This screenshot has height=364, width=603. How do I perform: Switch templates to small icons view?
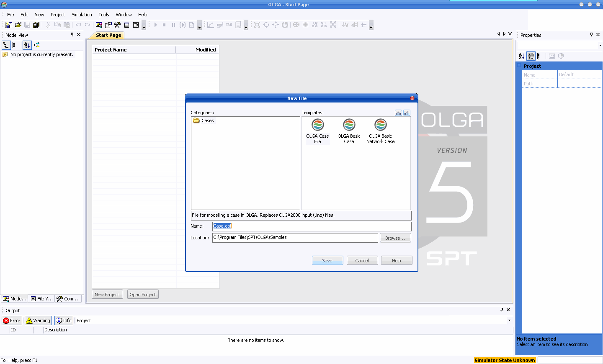[407, 113]
